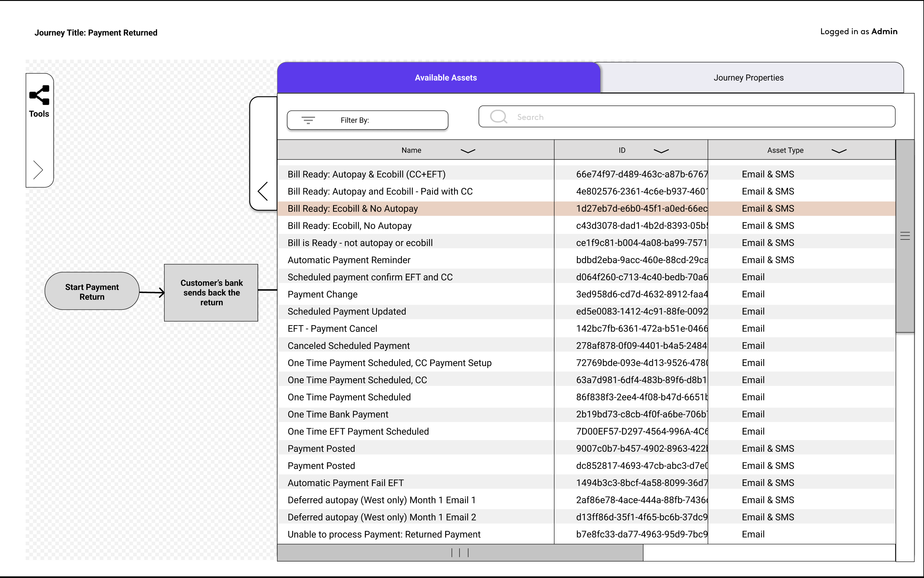The width and height of the screenshot is (924, 578).
Task: Select One Time EFT Payment Scheduled row
Action: tap(586, 432)
